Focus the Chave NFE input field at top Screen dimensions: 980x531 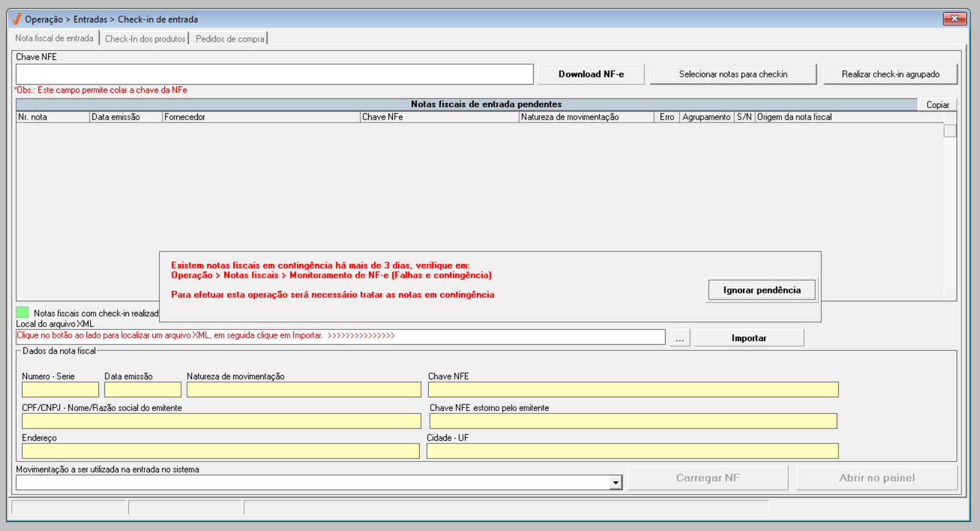coord(275,74)
